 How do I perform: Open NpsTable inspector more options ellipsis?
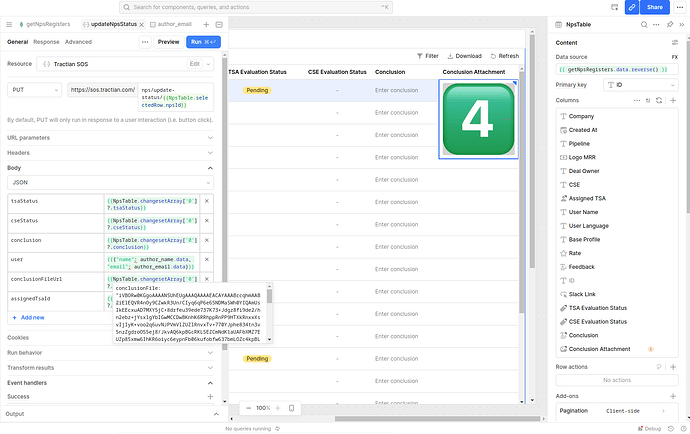point(656,25)
